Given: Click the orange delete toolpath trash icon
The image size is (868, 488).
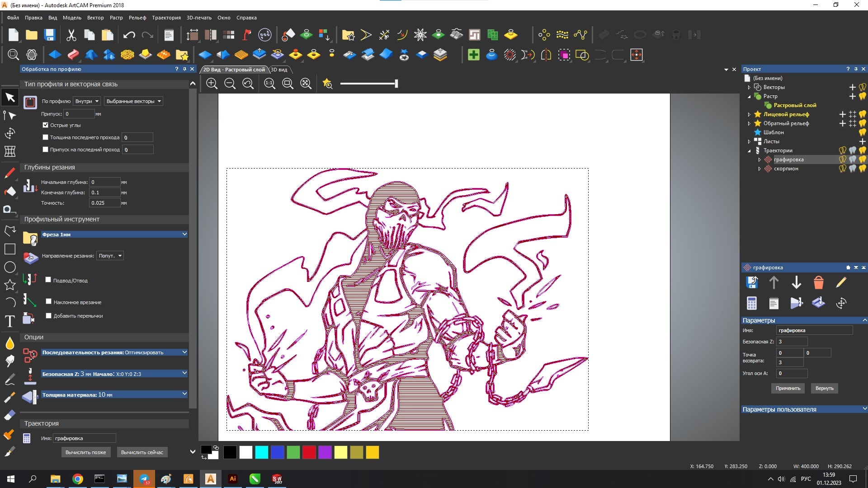Looking at the screenshot, I should point(818,282).
